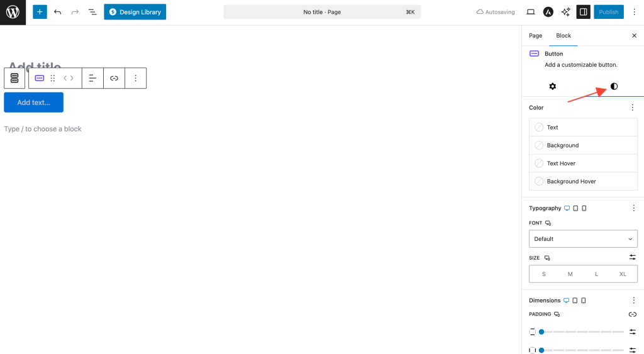Open Color panel options menu
644x354 pixels.
633,108
